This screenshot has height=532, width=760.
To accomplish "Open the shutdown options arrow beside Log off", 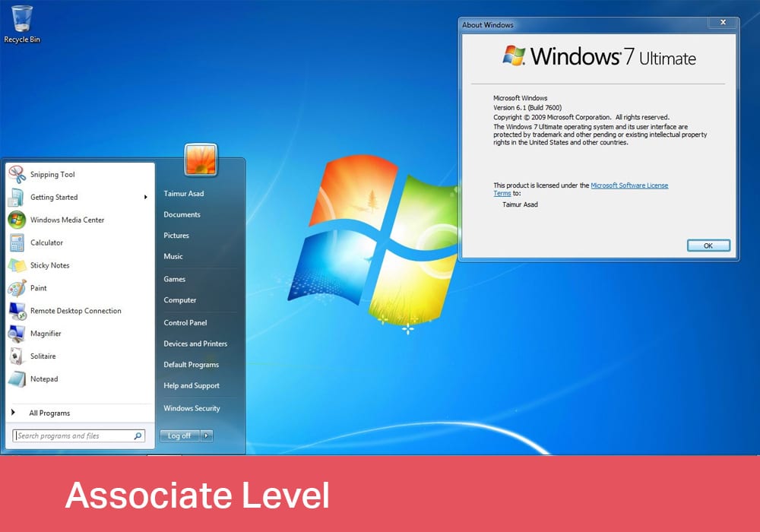I will pyautogui.click(x=207, y=435).
